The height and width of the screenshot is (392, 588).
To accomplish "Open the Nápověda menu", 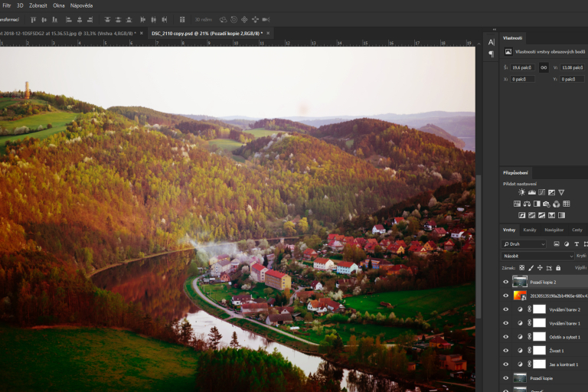I will click(x=81, y=5).
